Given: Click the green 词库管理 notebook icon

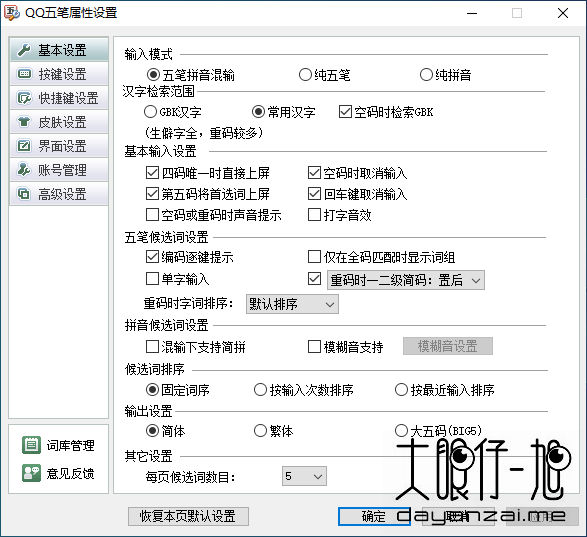Looking at the screenshot, I should [x=31, y=445].
